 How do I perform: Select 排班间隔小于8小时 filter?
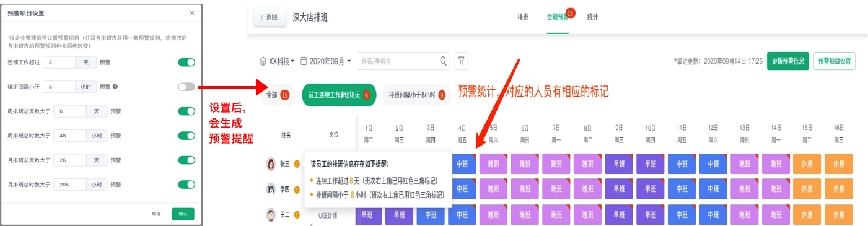click(x=417, y=95)
